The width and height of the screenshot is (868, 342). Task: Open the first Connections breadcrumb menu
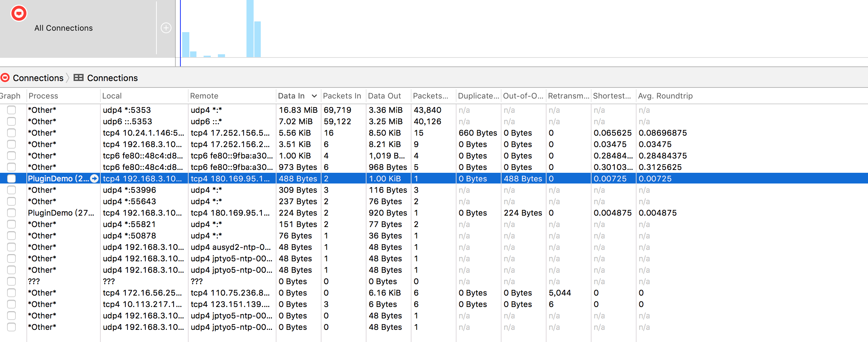38,78
